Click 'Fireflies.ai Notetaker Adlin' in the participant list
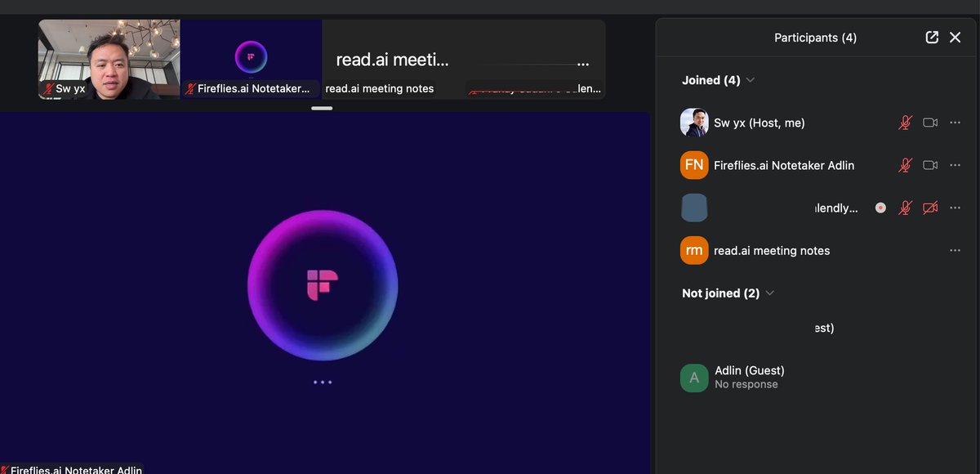This screenshot has width=980, height=474. click(784, 165)
